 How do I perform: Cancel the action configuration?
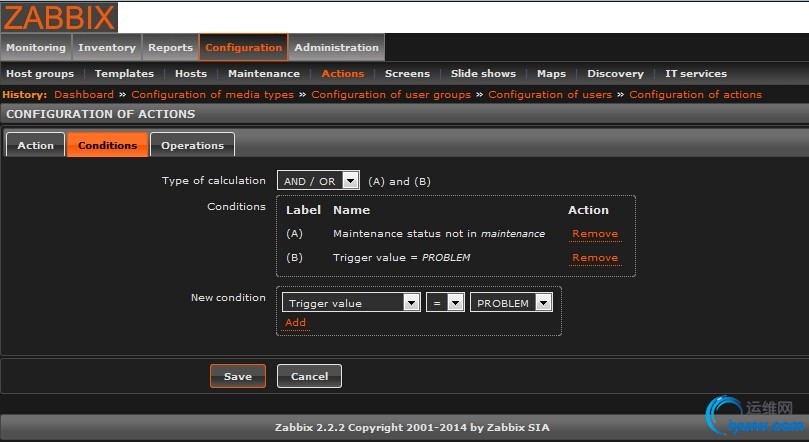[309, 376]
